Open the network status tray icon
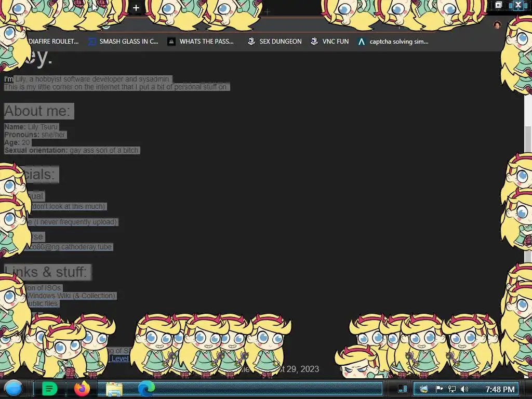532x399 pixels. (x=452, y=389)
